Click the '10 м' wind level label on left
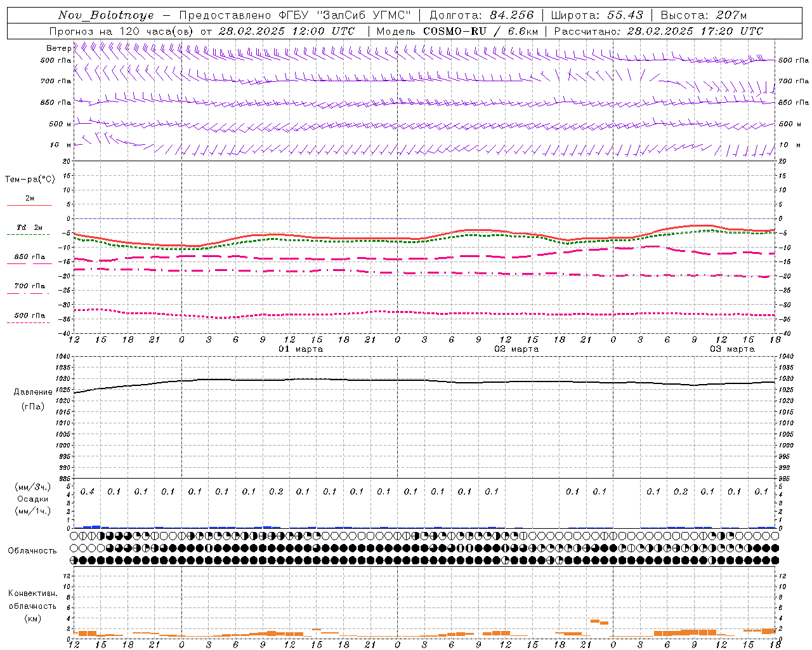This screenshot has height=650, width=812. pyautogui.click(x=61, y=145)
